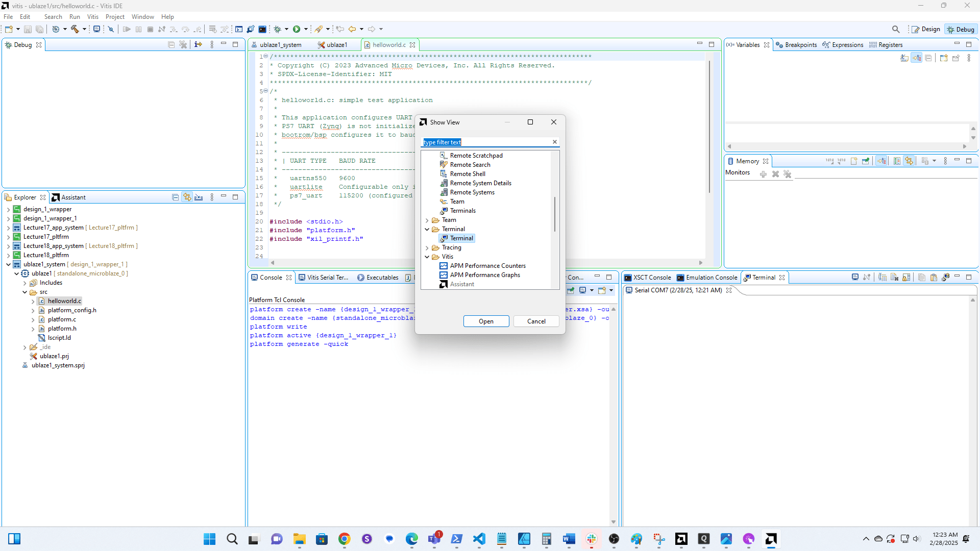The width and height of the screenshot is (980, 551).
Task: Click the Collapse All icon in Explorer
Action: [175, 197]
